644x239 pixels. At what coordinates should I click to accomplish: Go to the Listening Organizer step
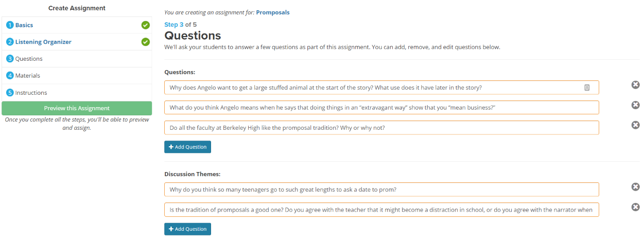43,42
